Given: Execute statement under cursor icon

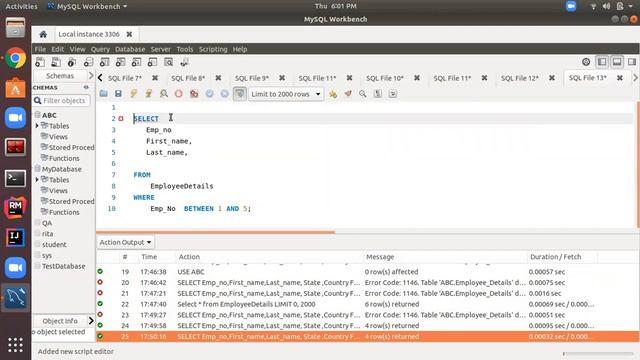Looking at the screenshot, I should tap(149, 94).
